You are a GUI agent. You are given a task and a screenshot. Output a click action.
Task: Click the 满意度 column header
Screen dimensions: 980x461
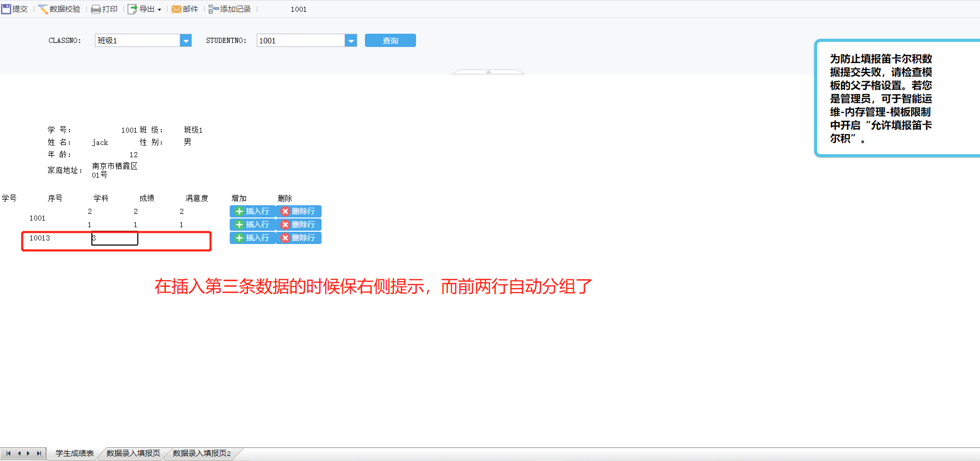click(197, 198)
